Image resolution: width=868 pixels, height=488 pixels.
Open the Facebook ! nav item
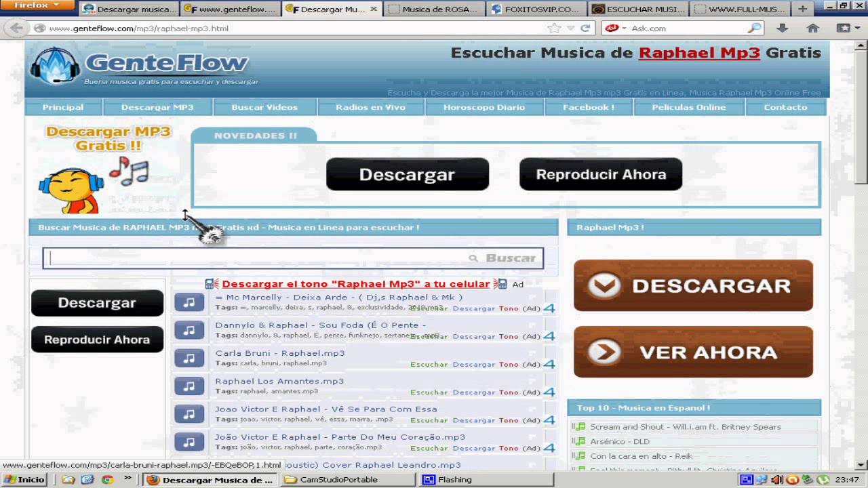589,107
